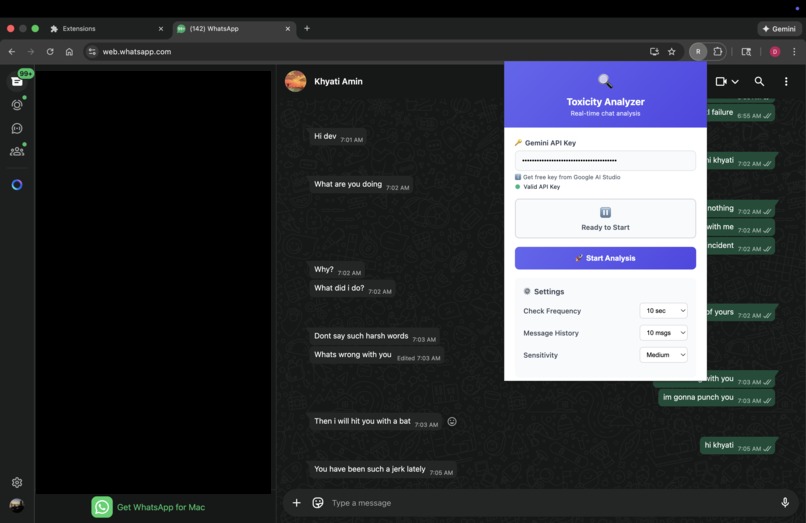Bookmark this page with star icon

coord(671,51)
